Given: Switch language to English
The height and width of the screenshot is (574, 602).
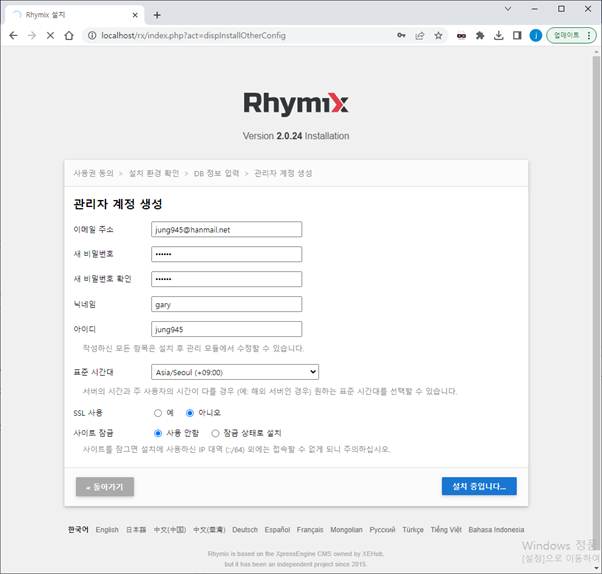Looking at the screenshot, I should pyautogui.click(x=107, y=530).
